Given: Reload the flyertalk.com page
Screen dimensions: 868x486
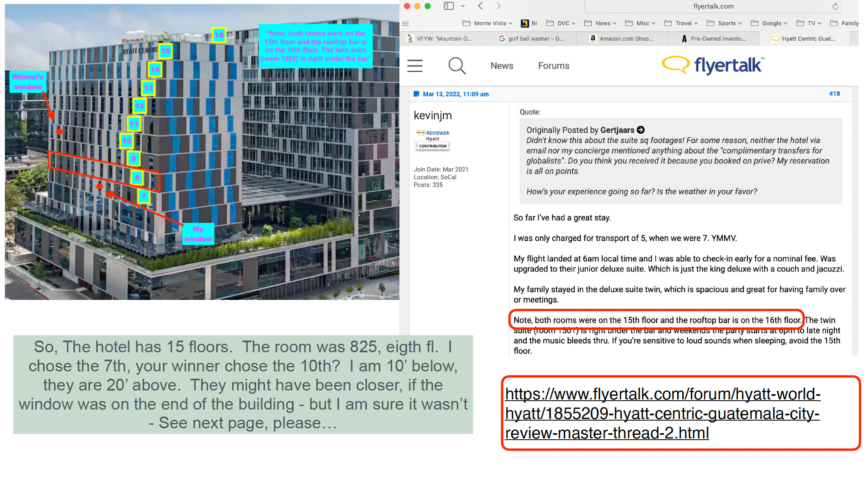Looking at the screenshot, I should click(x=835, y=6).
